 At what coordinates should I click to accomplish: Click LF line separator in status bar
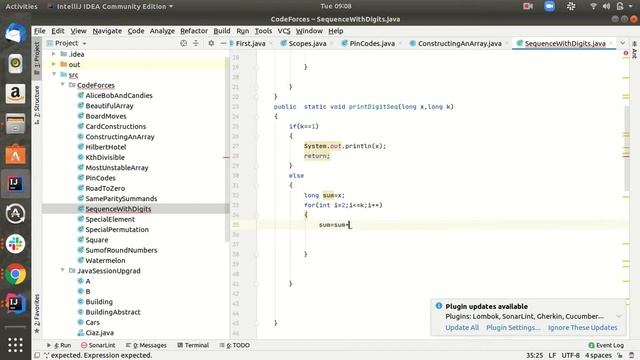click(552, 356)
